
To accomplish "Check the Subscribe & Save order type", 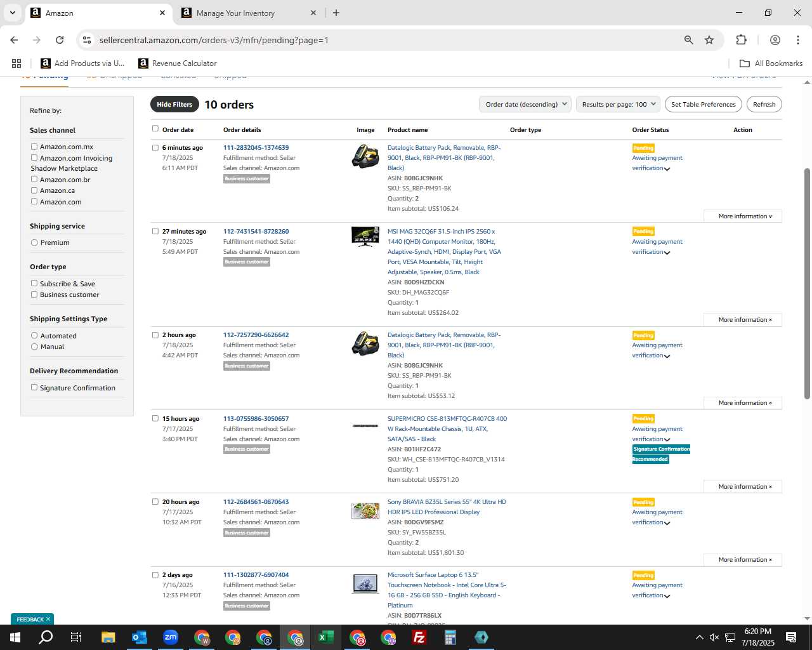I will pos(34,284).
